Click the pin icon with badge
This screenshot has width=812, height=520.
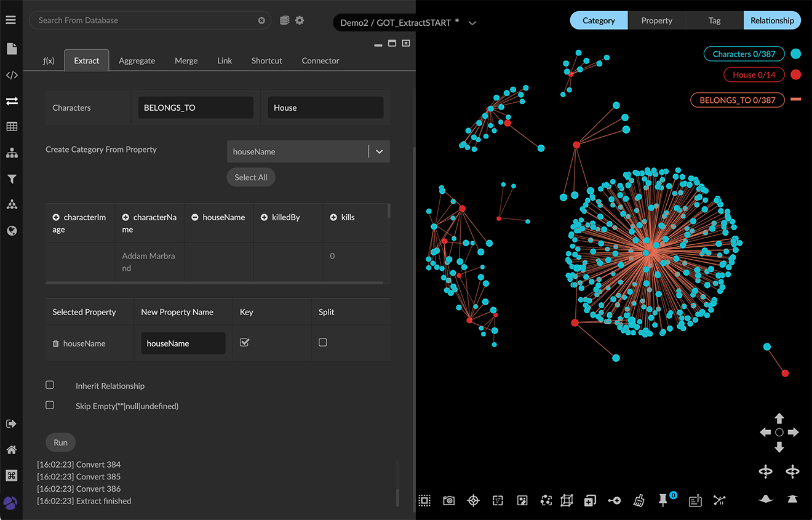pos(663,501)
